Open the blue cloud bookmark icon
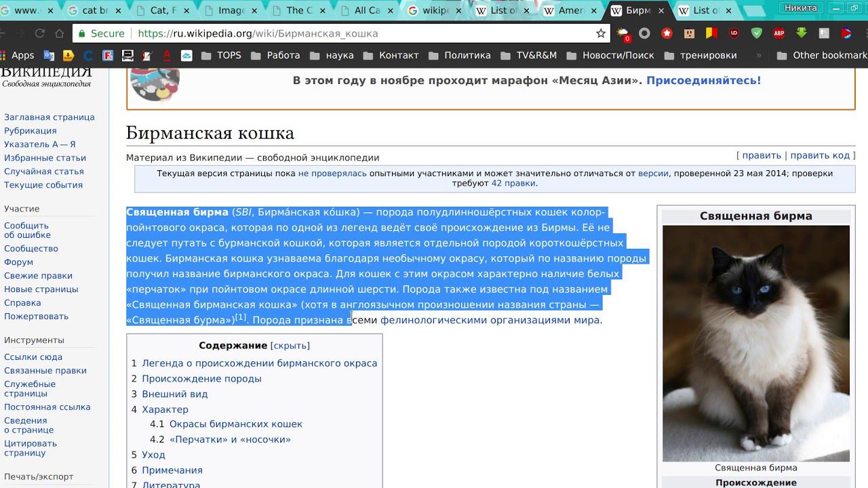 pos(186,56)
